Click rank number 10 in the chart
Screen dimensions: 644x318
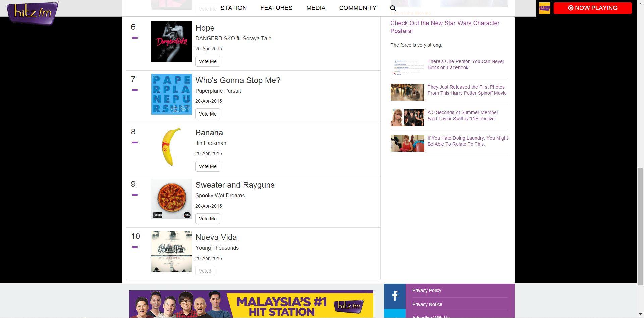coord(136,236)
